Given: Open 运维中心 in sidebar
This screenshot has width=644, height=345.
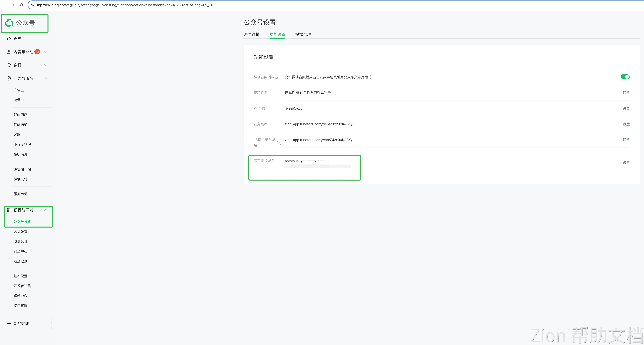Looking at the screenshot, I should click(21, 296).
